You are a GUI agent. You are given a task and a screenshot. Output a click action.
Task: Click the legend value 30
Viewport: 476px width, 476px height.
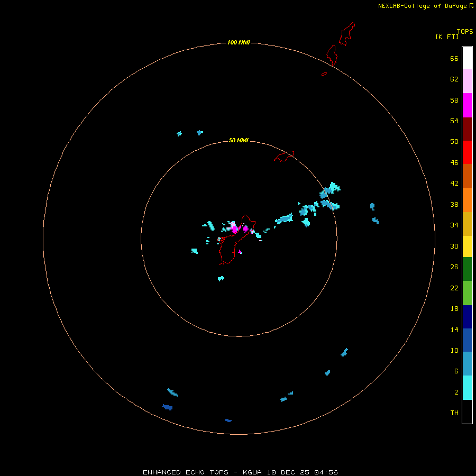(454, 246)
